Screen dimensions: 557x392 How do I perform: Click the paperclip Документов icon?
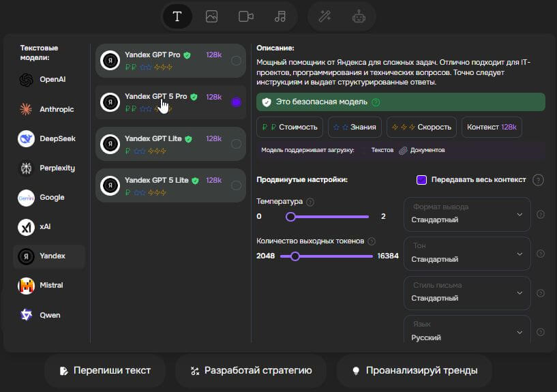click(403, 151)
